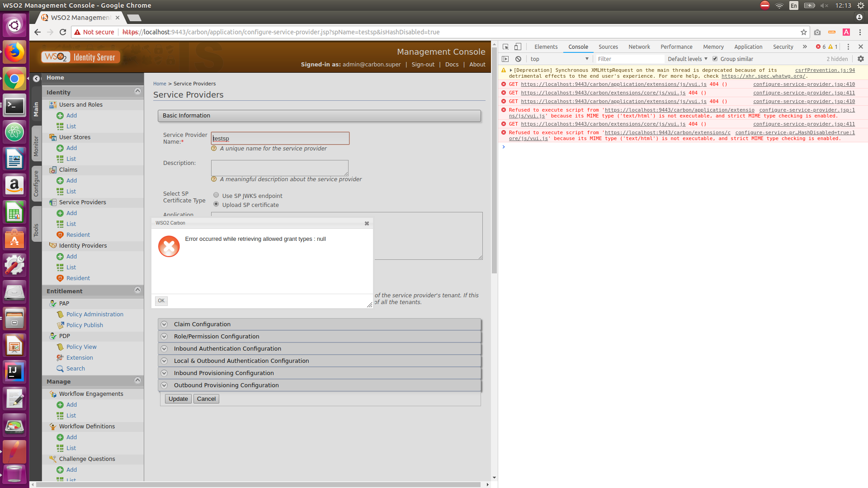The height and width of the screenshot is (488, 868).
Task: Reload the page with the refresh icon
Action: [63, 32]
